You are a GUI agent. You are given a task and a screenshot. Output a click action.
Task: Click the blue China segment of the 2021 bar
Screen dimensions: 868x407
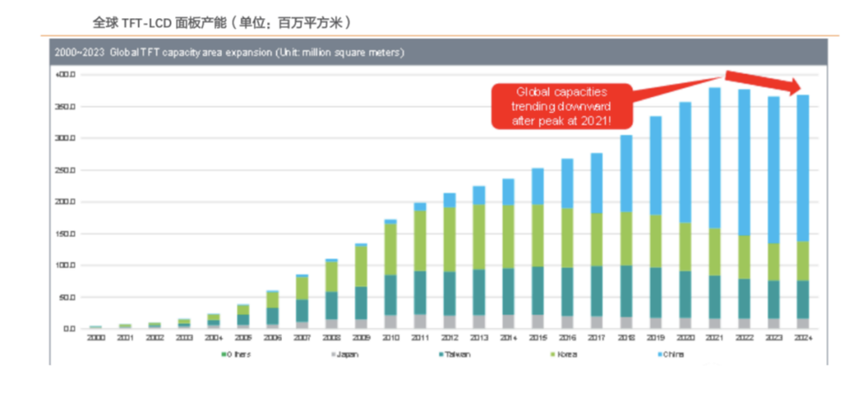tap(714, 156)
